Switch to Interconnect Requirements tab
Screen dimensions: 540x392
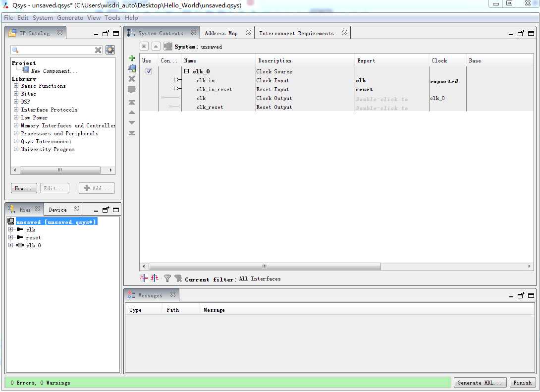click(297, 33)
